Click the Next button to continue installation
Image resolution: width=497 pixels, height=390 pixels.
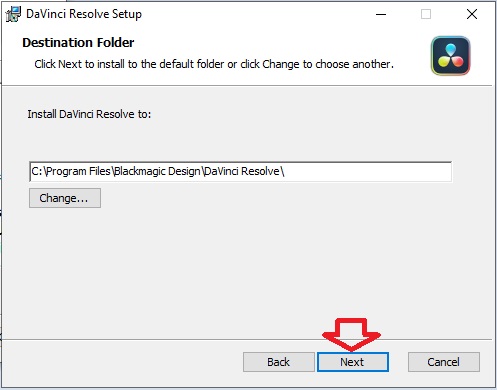(x=353, y=362)
